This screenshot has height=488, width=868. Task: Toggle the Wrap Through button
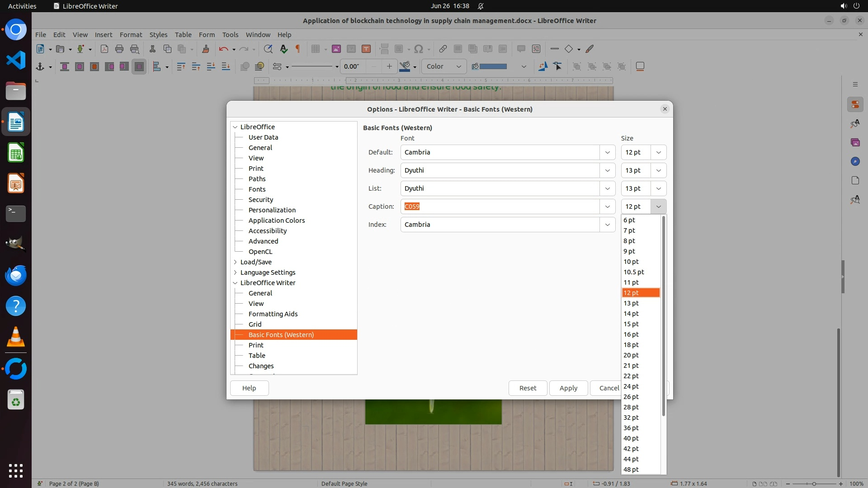(139, 66)
